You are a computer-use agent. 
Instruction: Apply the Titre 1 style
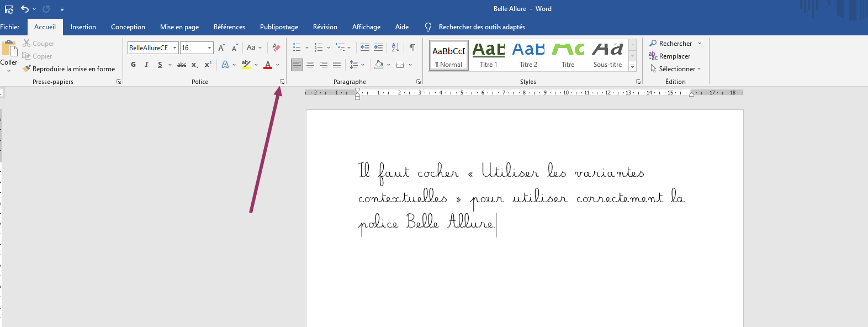(489, 55)
